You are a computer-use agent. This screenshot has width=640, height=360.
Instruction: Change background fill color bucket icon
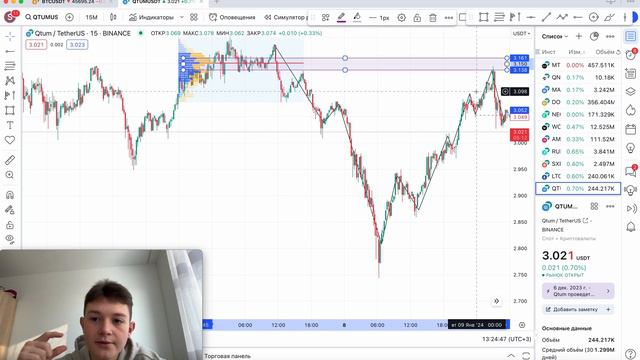(357, 17)
